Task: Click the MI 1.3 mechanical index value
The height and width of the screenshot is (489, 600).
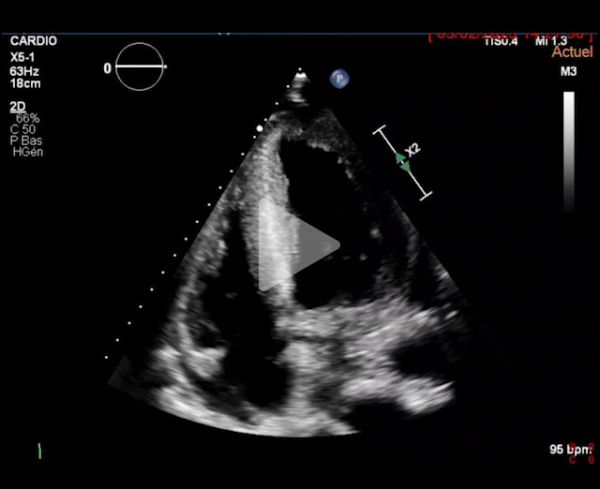Action: 553,40
